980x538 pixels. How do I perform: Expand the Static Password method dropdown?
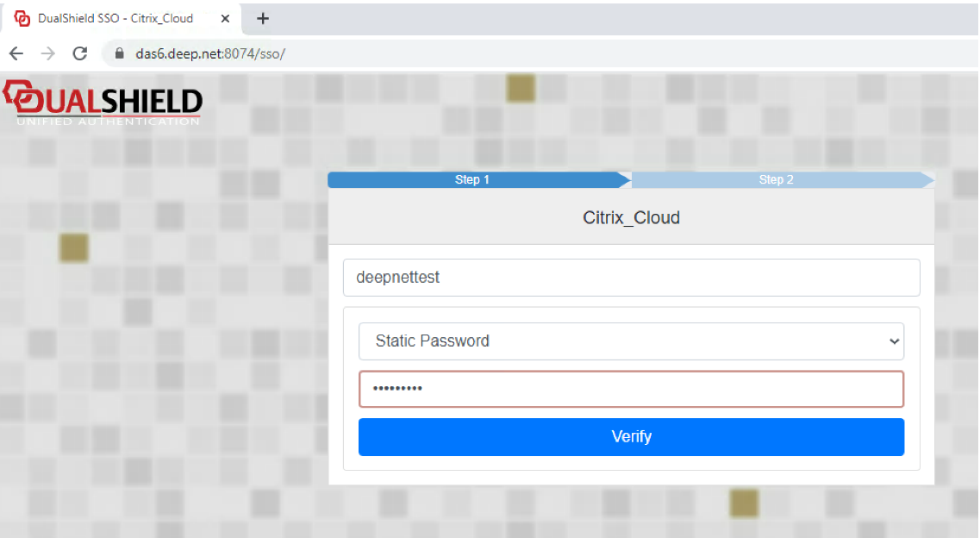tap(631, 341)
